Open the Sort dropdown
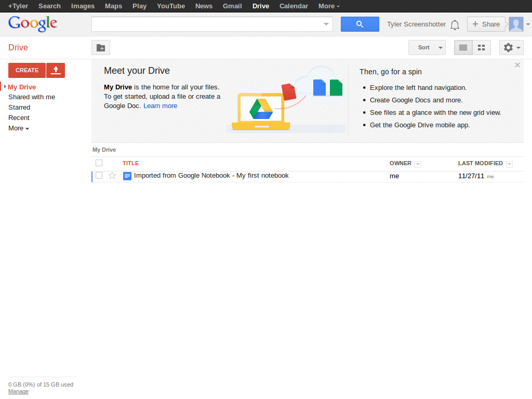The height and width of the screenshot is (399, 532). tap(427, 47)
